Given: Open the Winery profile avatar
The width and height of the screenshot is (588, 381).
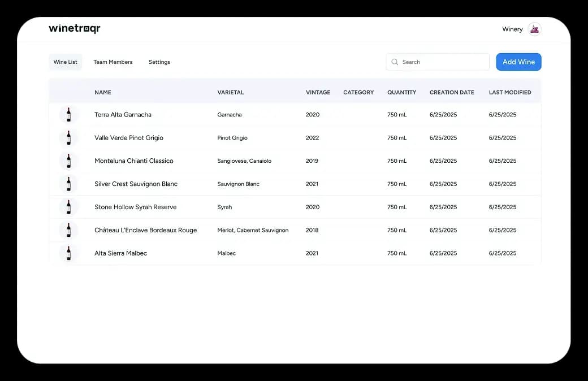Looking at the screenshot, I should [534, 29].
